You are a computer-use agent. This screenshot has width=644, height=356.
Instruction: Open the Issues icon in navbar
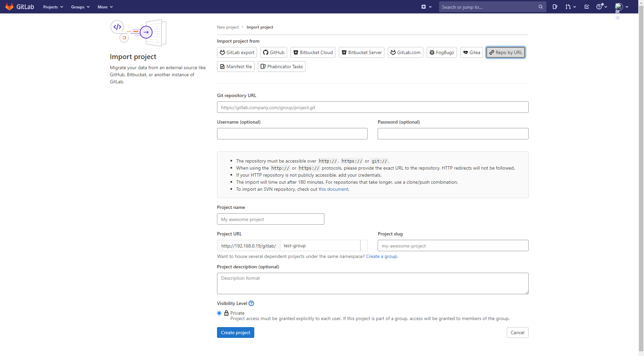[555, 7]
